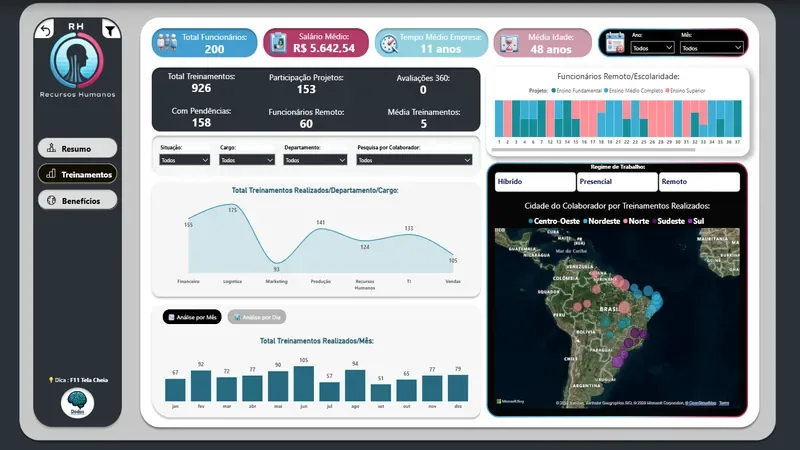800x450 pixels.
Task: Open the Pesquisa por Colaborador dropdown
Action: pos(414,160)
